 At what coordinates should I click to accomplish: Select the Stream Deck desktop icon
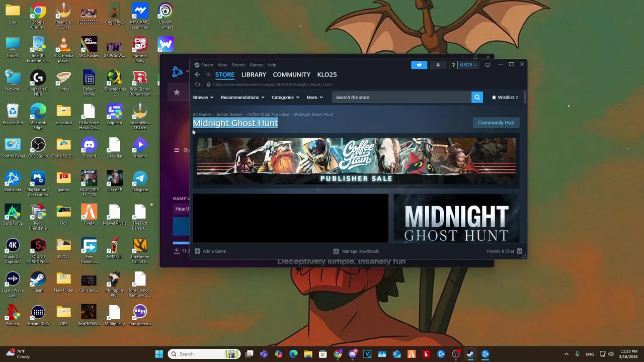tap(38, 316)
